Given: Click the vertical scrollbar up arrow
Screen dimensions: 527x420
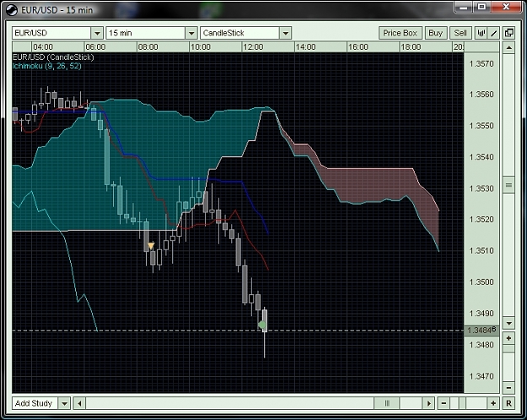Looking at the screenshot, I should 508,48.
